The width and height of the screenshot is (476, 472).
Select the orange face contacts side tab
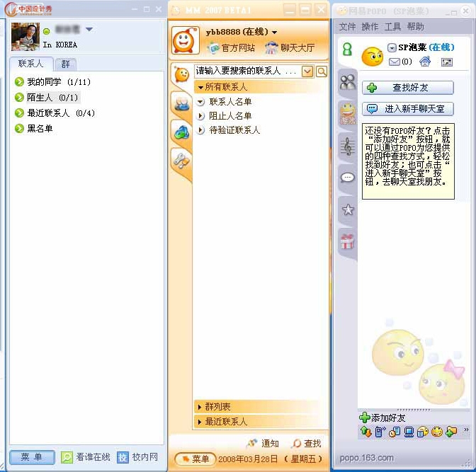(x=182, y=75)
